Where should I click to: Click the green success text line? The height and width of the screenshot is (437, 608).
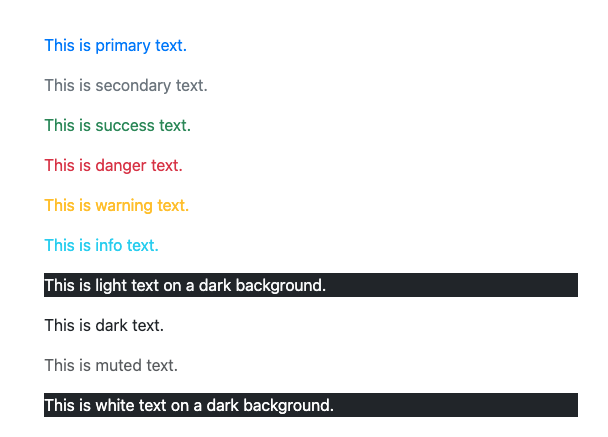pos(117,125)
